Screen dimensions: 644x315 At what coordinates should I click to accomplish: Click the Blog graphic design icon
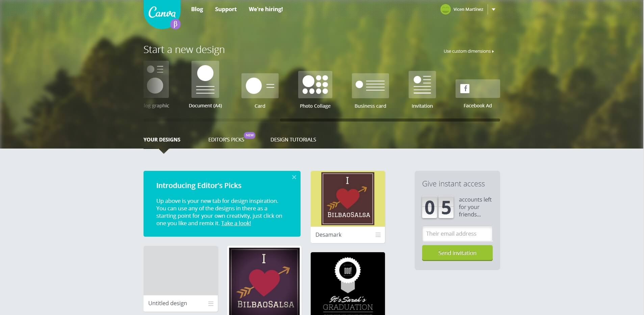156,79
